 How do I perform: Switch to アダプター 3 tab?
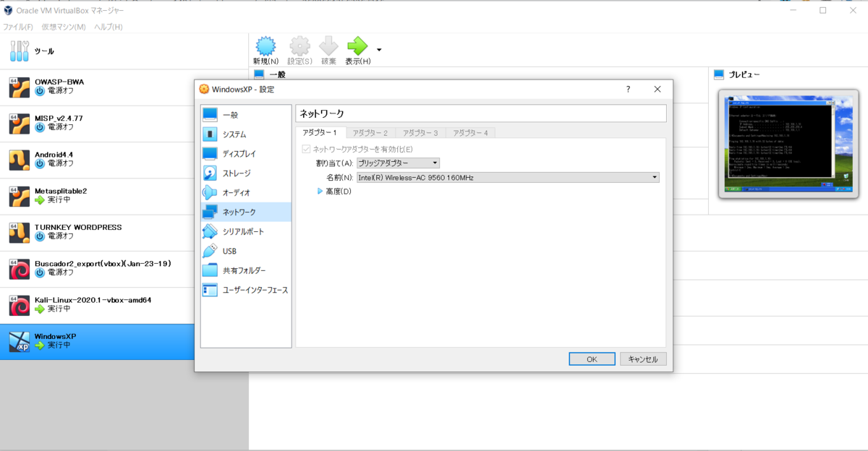pos(420,133)
